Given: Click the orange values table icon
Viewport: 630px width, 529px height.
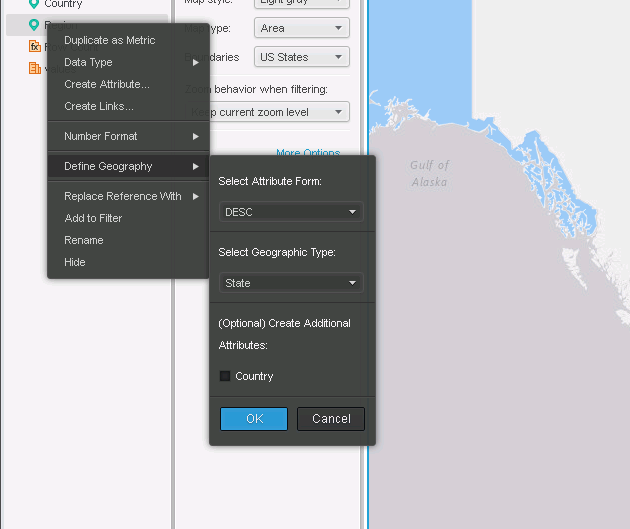Looking at the screenshot, I should point(35,68).
